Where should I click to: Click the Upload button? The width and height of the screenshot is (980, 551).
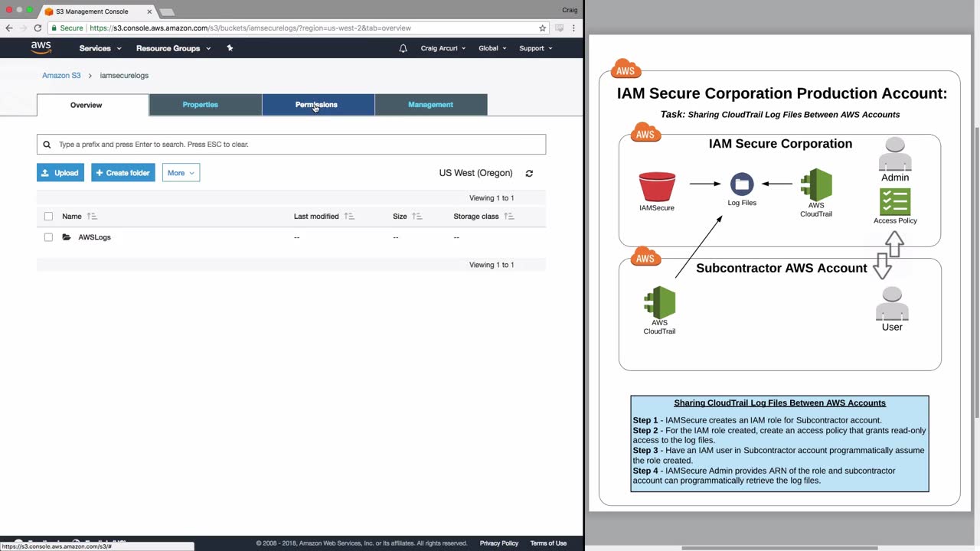[x=60, y=173]
